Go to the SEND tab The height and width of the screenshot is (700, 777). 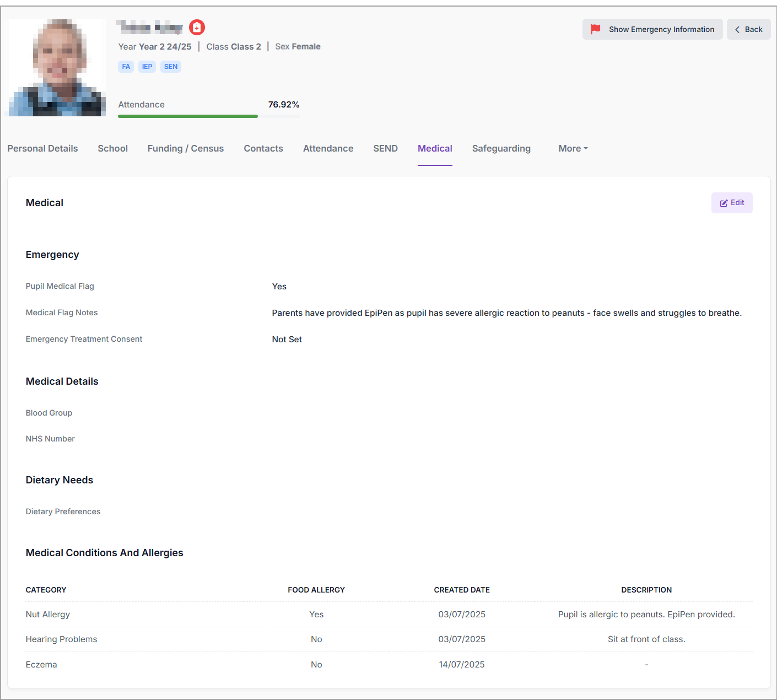point(385,149)
